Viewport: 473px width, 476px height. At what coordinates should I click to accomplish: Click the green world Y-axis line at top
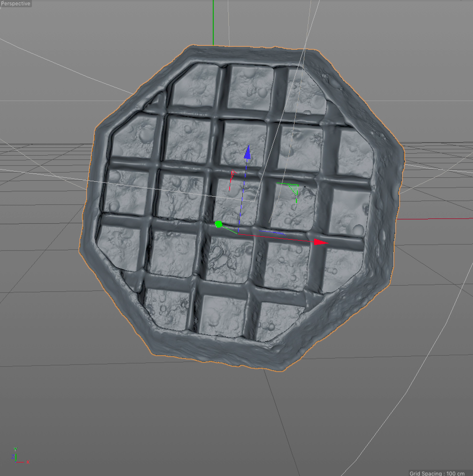tap(213, 22)
